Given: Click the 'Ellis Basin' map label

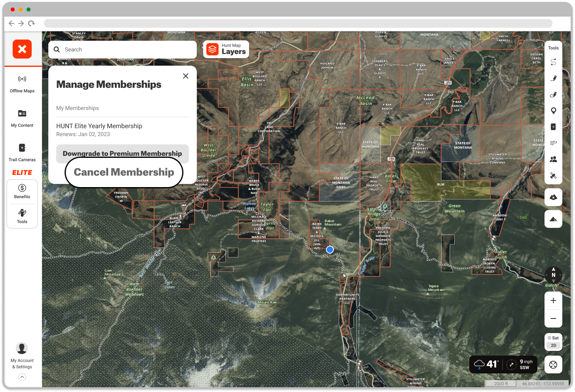Looking at the screenshot, I should tap(248, 82).
